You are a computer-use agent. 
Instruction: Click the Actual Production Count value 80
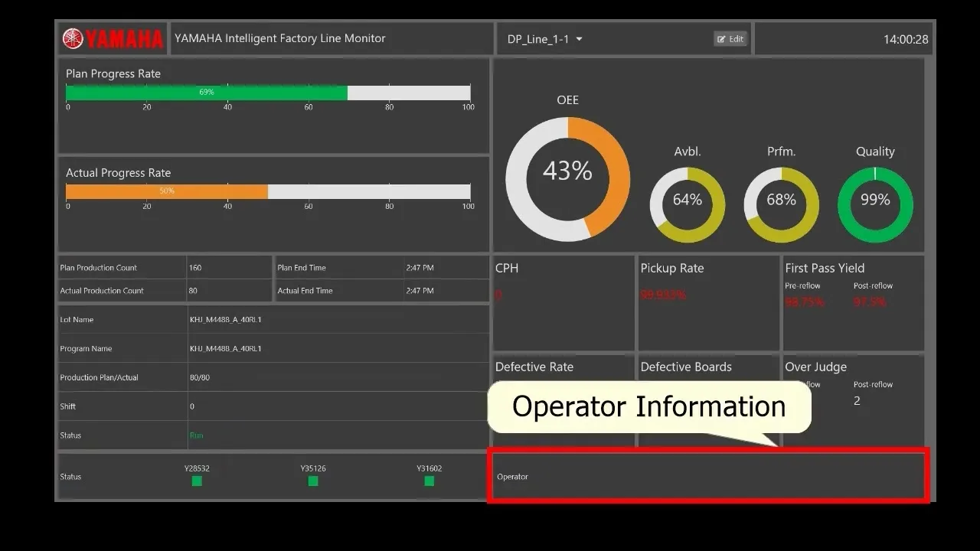coord(193,291)
